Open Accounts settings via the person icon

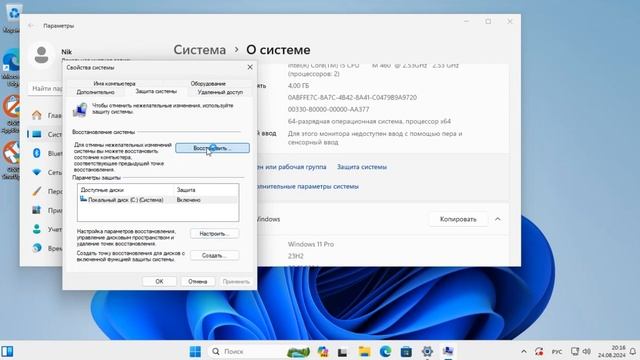click(37, 229)
